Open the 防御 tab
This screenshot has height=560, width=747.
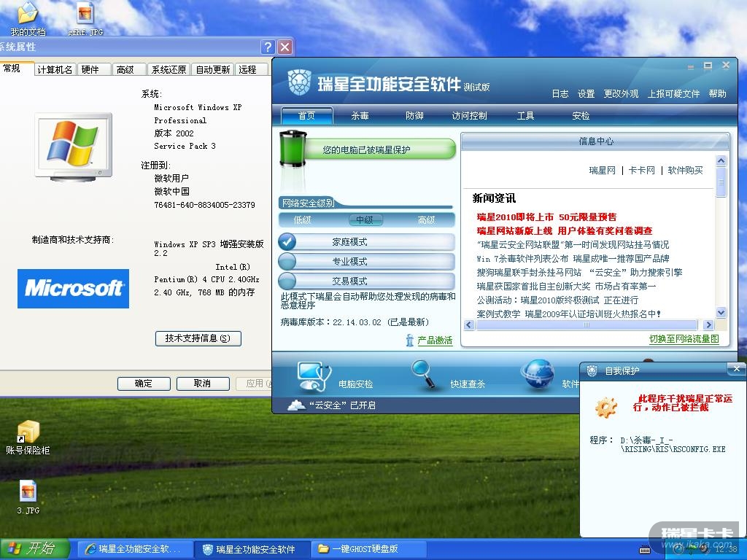414,115
